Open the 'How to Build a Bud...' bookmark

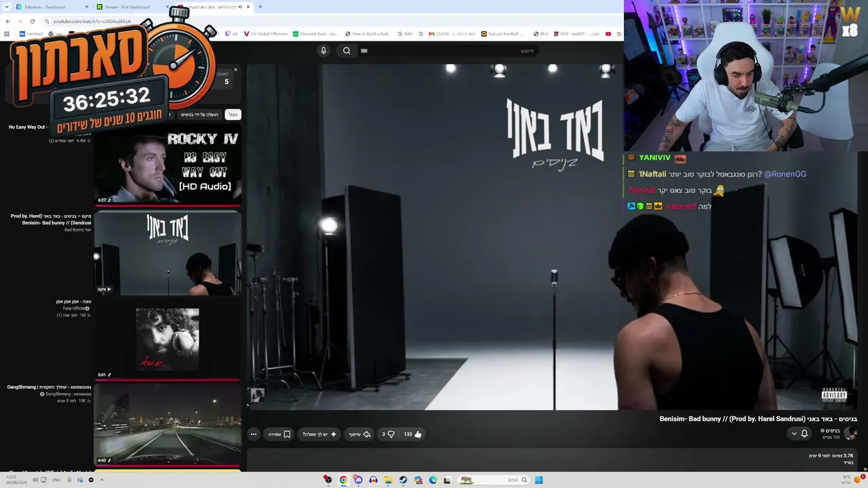coord(368,34)
